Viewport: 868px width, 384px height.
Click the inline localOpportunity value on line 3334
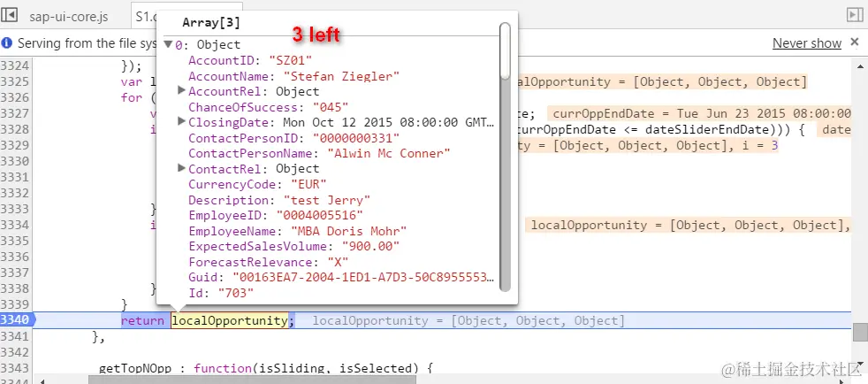tap(688, 225)
